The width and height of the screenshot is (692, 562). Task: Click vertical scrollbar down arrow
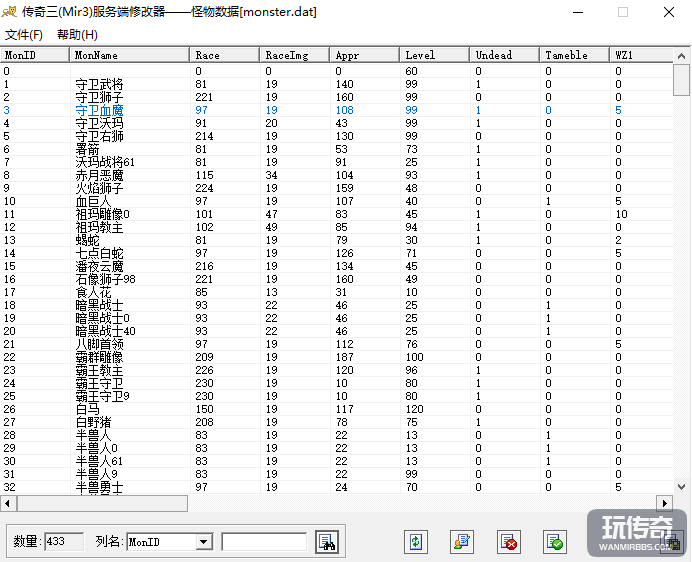pos(681,487)
